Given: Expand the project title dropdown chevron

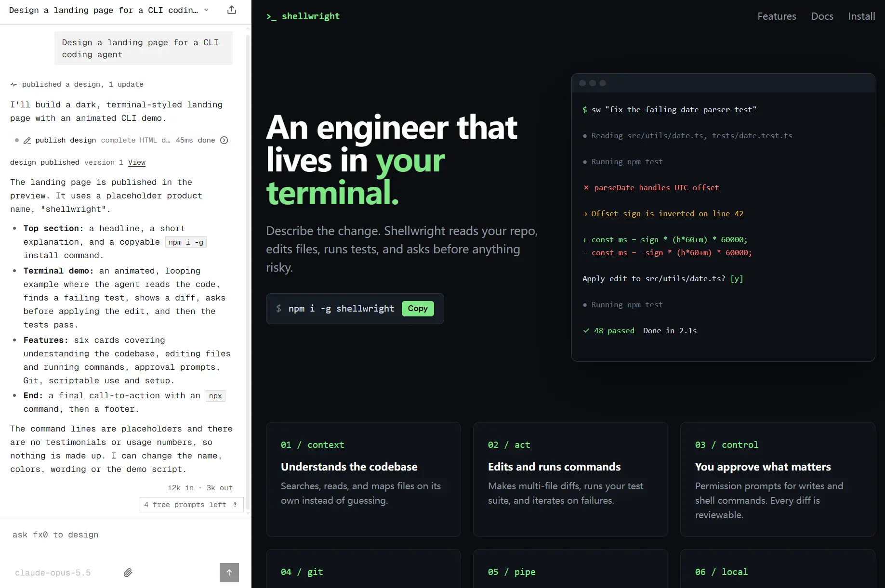Looking at the screenshot, I should coord(207,10).
